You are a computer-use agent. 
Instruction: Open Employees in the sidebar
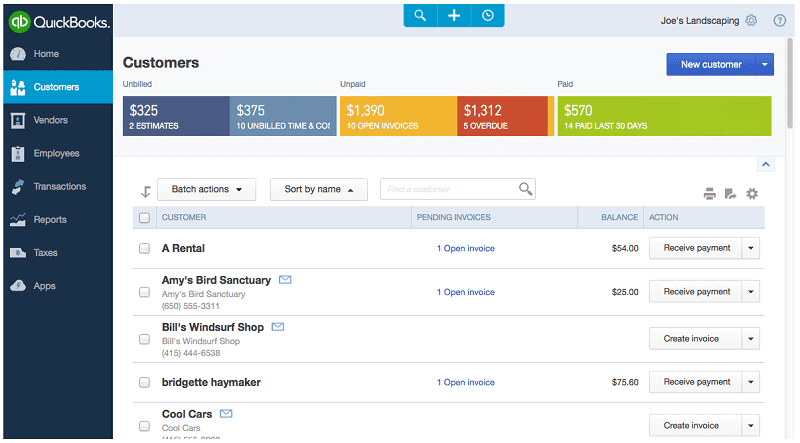point(58,154)
